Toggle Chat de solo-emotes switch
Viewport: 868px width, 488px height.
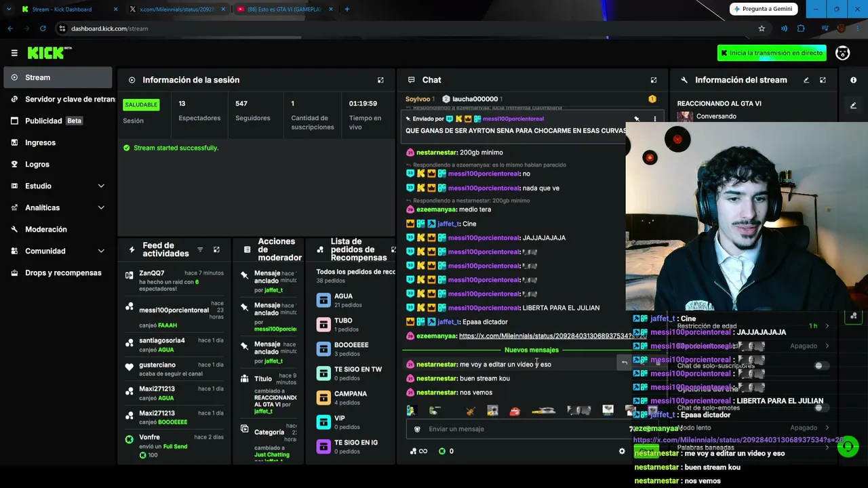pyautogui.click(x=822, y=407)
